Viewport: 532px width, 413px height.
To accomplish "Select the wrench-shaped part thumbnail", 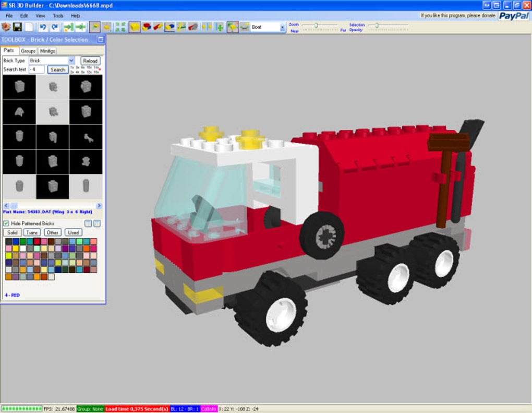I will tap(86, 137).
